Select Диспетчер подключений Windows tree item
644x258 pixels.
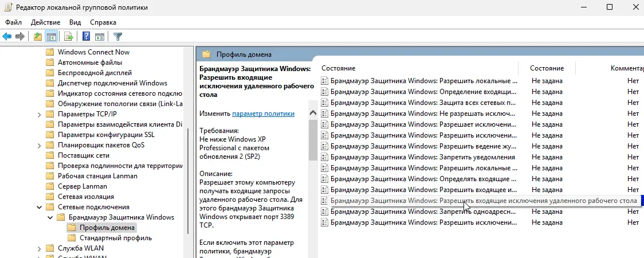pyautogui.click(x=112, y=83)
